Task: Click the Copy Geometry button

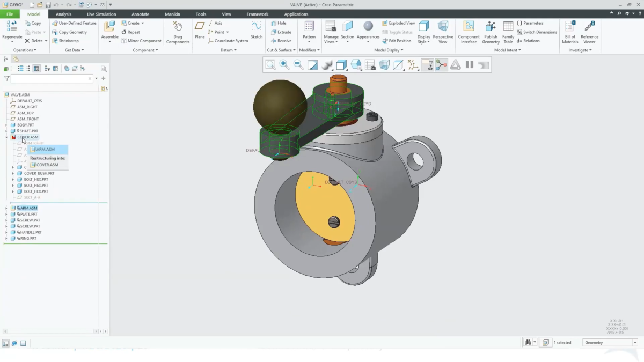Action: tap(69, 32)
